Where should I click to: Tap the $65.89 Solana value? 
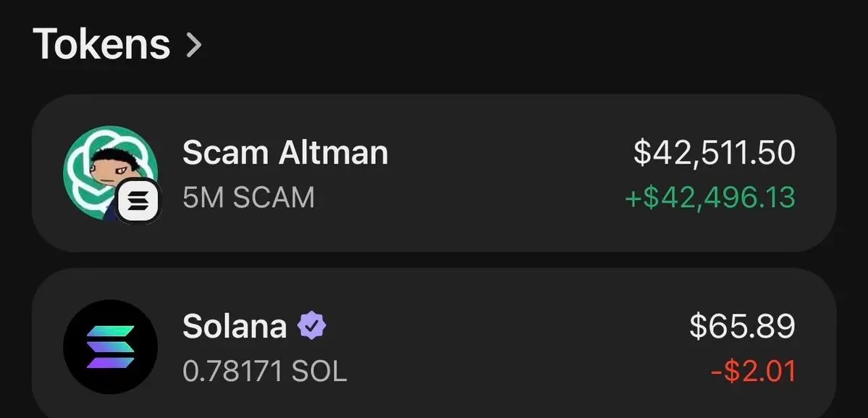tap(742, 327)
